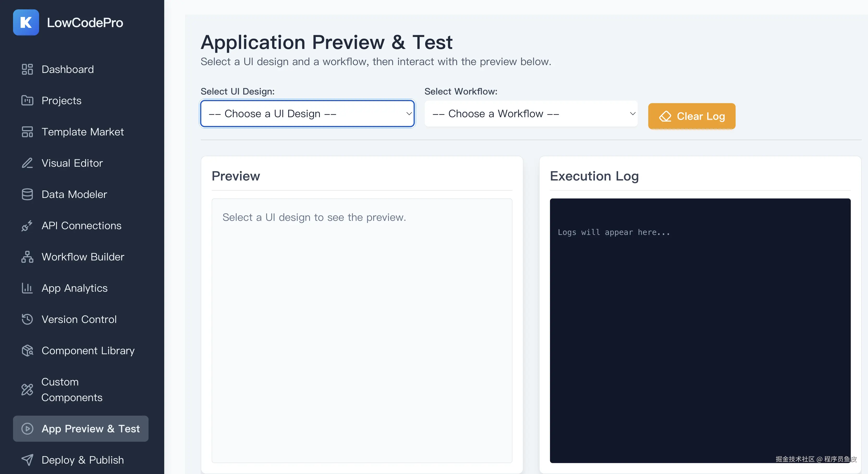This screenshot has height=474, width=868.
Task: Click the Template Market layout icon
Action: tap(27, 132)
